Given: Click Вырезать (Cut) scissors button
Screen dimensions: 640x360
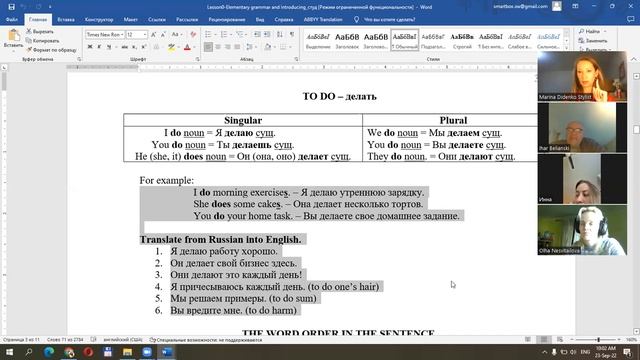Looking at the screenshot, I should [x=40, y=31].
